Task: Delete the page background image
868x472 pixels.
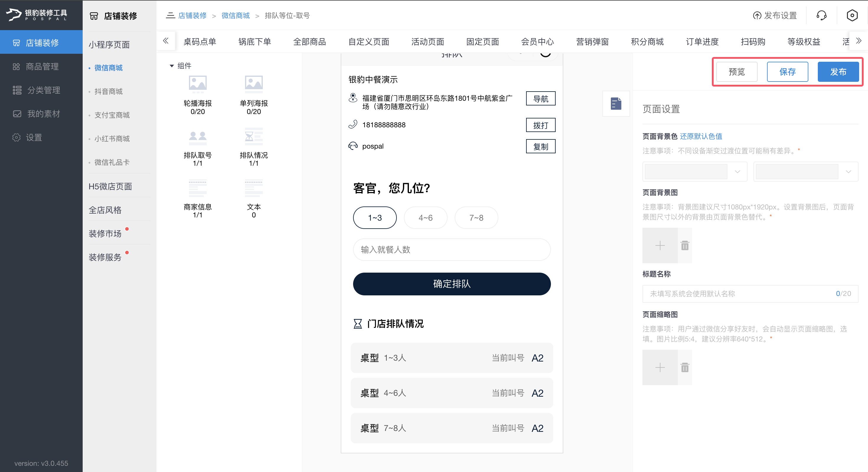Action: 685,245
